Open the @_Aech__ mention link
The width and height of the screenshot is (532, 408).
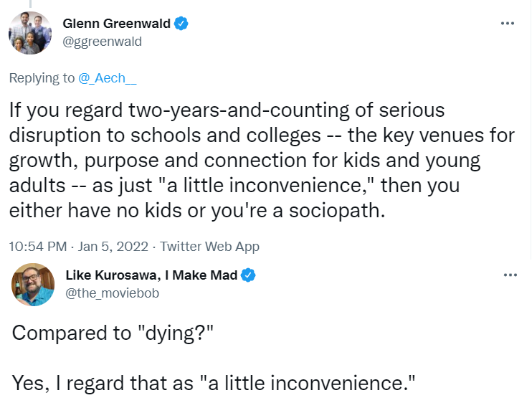point(108,78)
